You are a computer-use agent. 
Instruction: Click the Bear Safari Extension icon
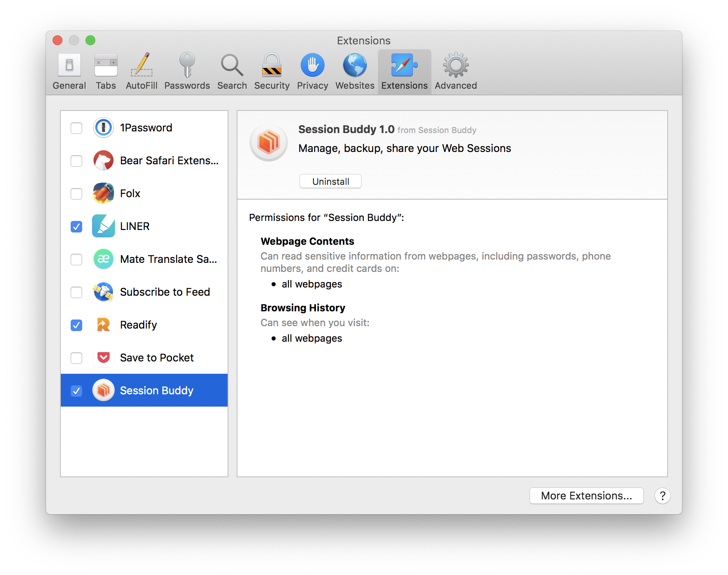coord(104,161)
